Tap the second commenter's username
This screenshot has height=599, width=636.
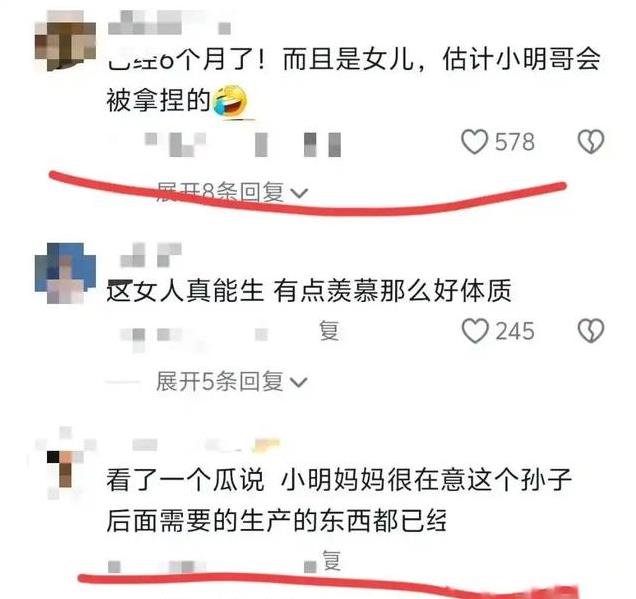(x=150, y=255)
